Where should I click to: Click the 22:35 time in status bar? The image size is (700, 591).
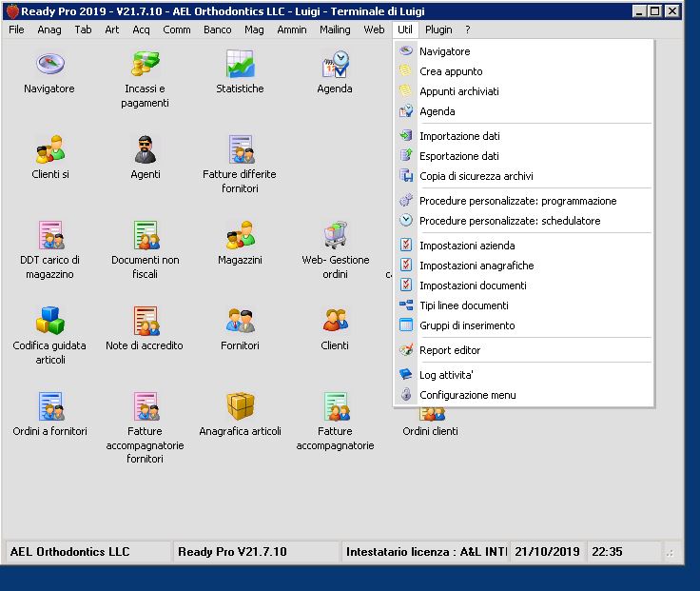607,552
